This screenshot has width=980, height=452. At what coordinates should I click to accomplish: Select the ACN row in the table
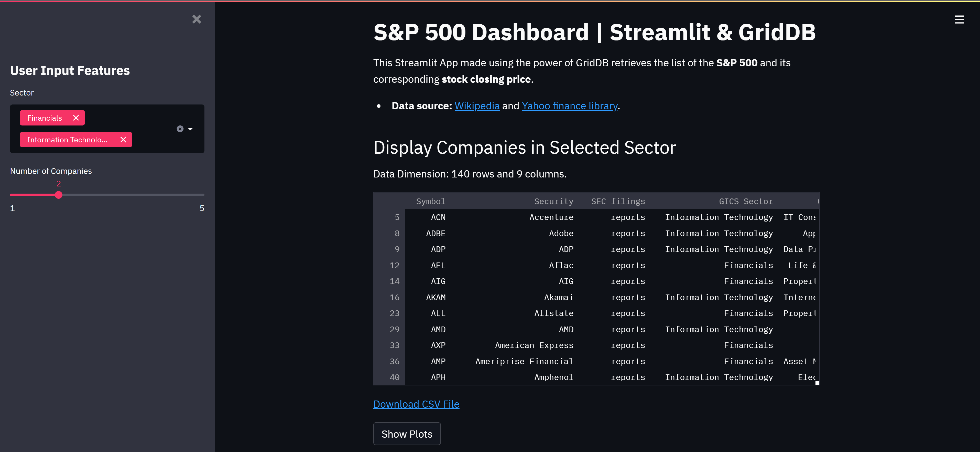tap(596, 217)
